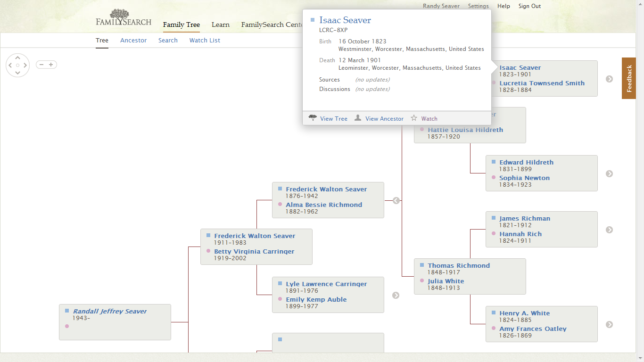Click the pan left arrow
644x362 pixels.
[x=10, y=65]
